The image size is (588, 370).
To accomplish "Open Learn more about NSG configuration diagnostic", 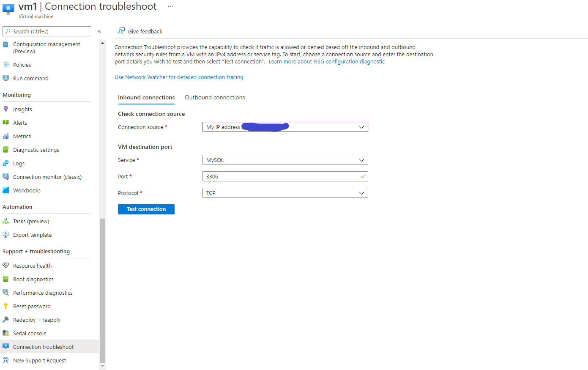I will tap(326, 62).
